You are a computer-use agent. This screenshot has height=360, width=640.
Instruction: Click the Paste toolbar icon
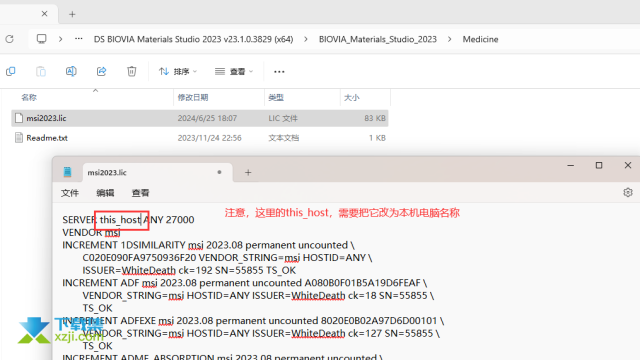(41, 71)
